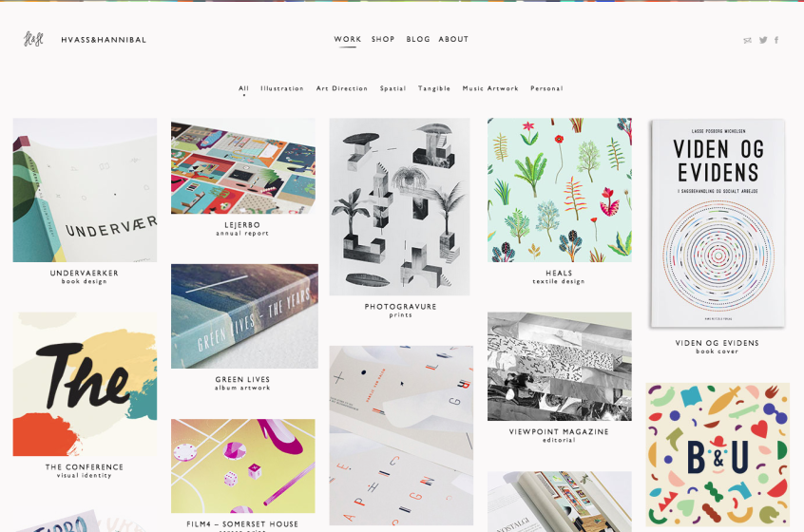Viewport: 804px width, 532px height.
Task: Filter projects by Music Artwork
Action: pyautogui.click(x=490, y=88)
